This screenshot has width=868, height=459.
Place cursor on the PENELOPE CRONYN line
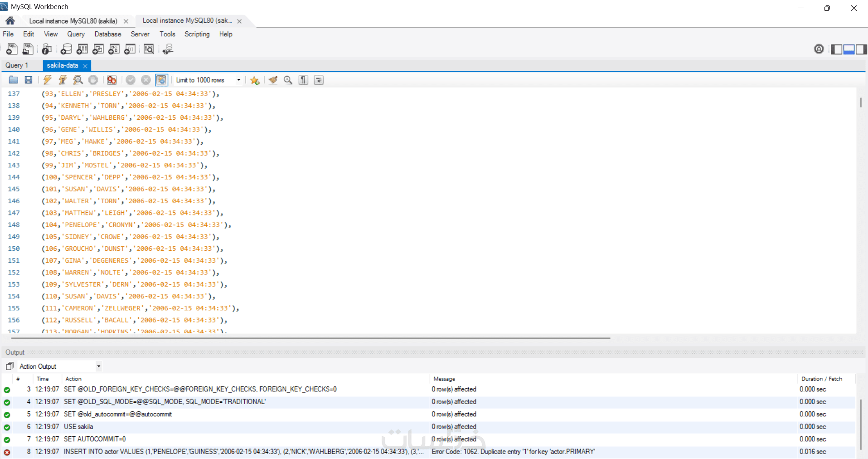pos(136,225)
